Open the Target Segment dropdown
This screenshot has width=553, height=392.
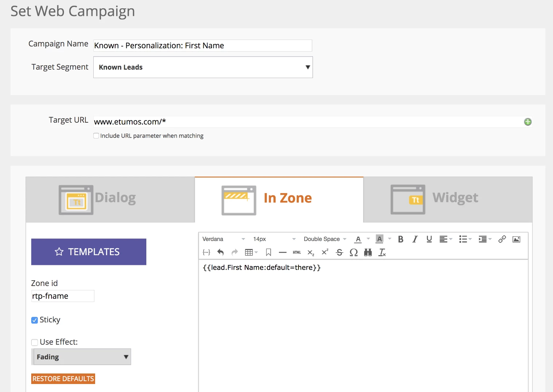tap(203, 67)
